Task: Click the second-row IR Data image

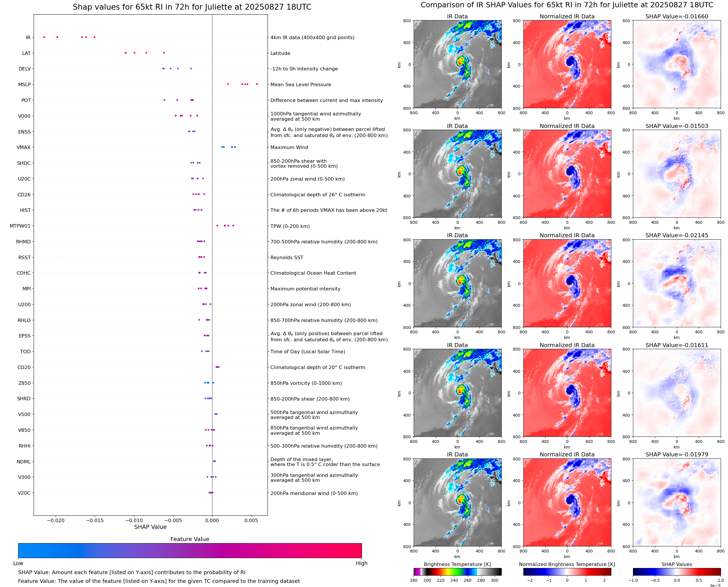Action: click(457, 174)
